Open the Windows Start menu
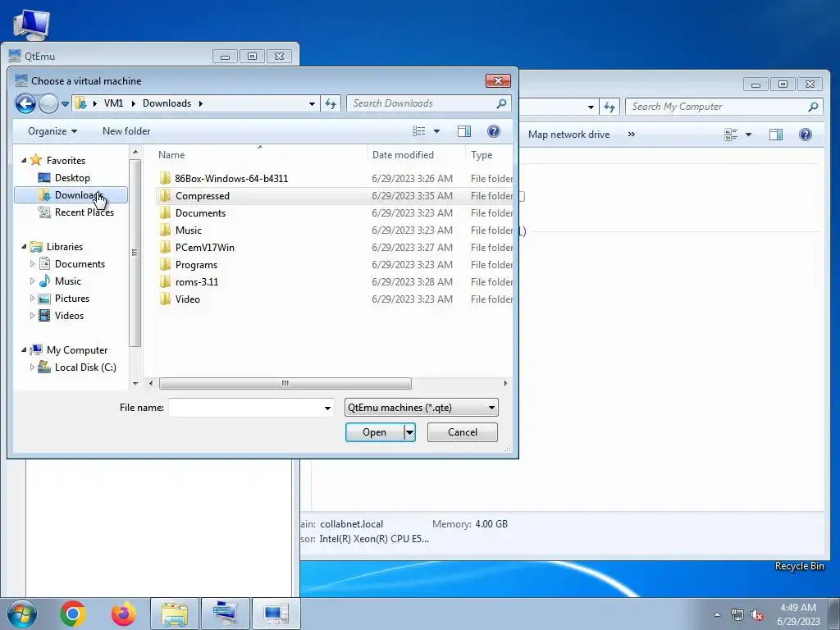Image resolution: width=840 pixels, height=630 pixels. 21,614
